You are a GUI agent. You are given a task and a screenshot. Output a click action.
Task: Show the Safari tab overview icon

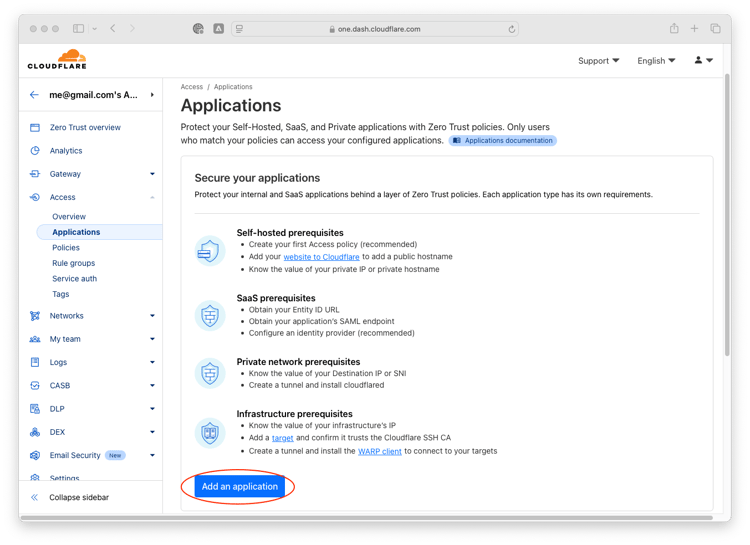point(716,29)
